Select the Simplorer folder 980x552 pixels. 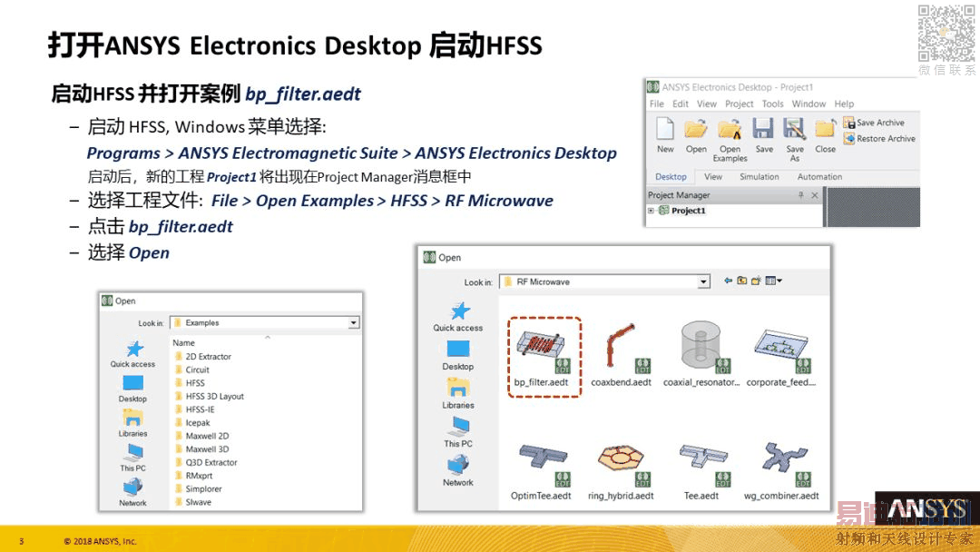click(198, 488)
